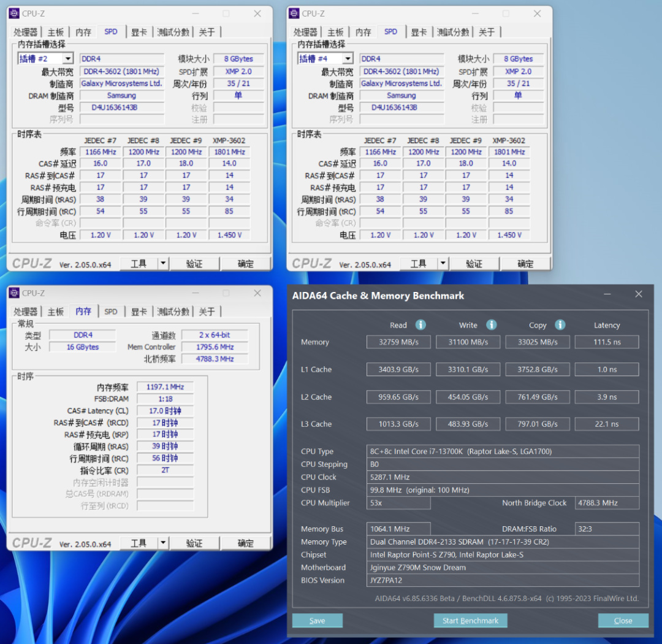662x644 pixels.
Task: Click 确定 button in Slot #4 window
Action: [x=525, y=263]
